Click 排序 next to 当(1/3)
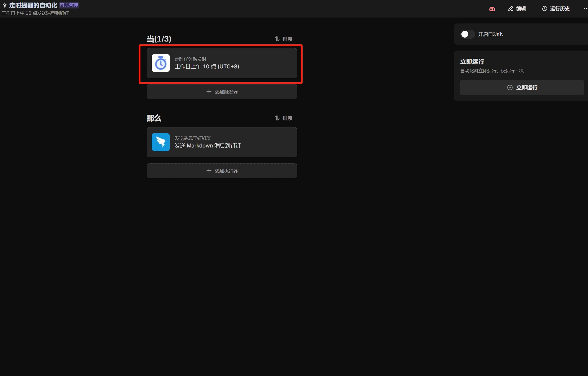Image resolution: width=588 pixels, height=376 pixels. [x=283, y=39]
